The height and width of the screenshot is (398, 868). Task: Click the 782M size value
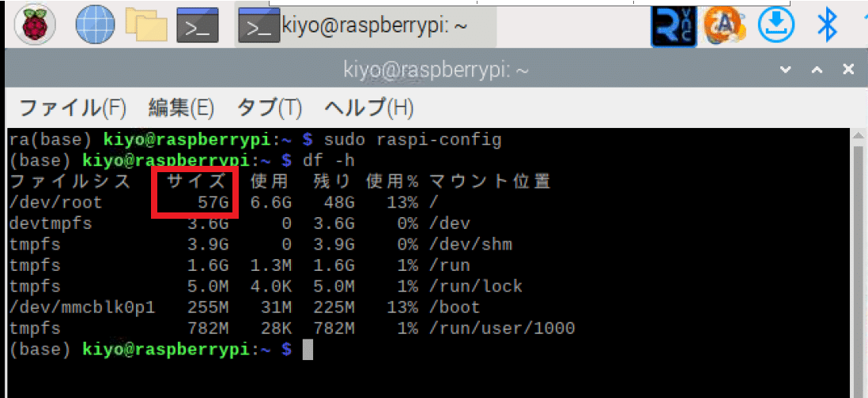click(x=208, y=329)
